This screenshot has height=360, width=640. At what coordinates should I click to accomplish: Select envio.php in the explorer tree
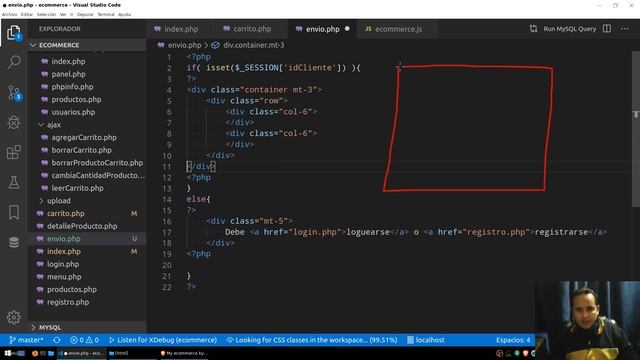[x=87, y=238]
